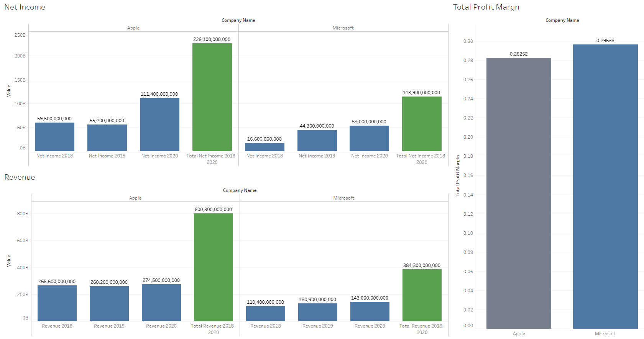This screenshot has width=644, height=339.
Task: Select Microsoft's Net Income 2019 bar
Action: tap(317, 140)
